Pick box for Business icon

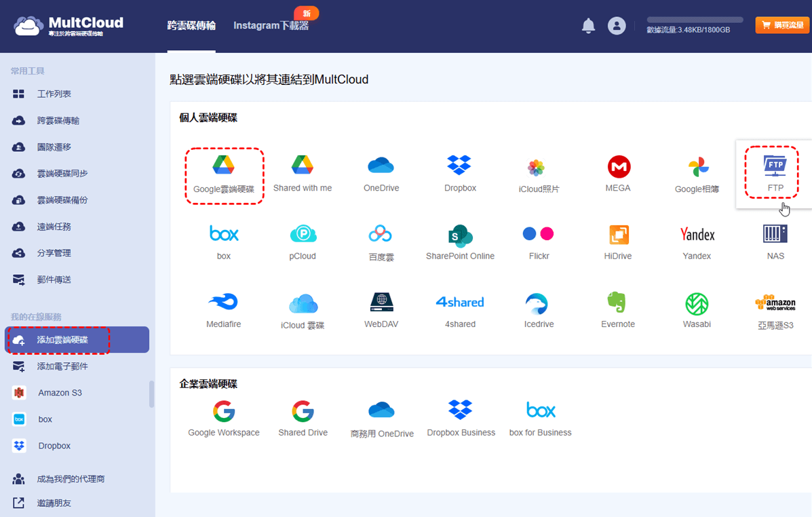tap(541, 410)
